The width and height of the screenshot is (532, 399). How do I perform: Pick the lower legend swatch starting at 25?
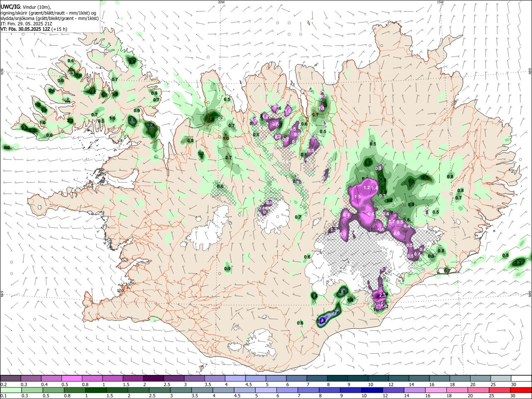point(500,390)
